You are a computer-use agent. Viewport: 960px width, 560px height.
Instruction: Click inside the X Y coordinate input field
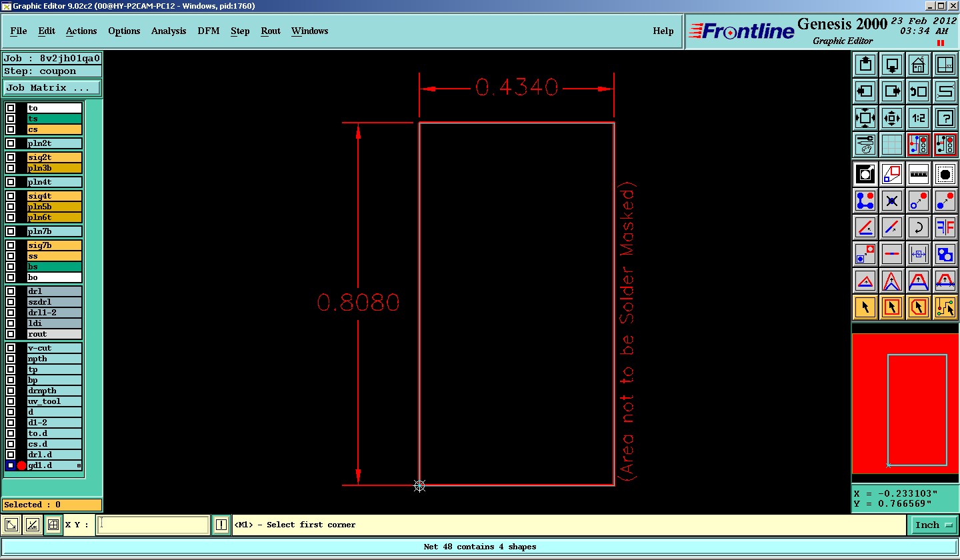pyautogui.click(x=153, y=525)
